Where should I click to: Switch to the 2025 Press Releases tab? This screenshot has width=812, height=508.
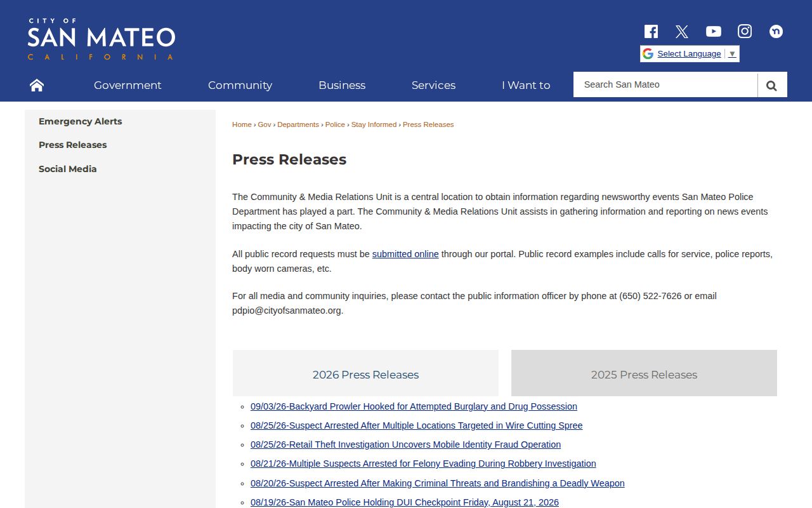pos(644,373)
